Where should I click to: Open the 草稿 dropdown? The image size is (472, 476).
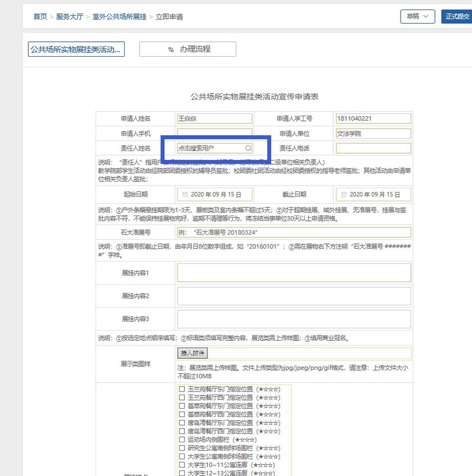pos(417,17)
